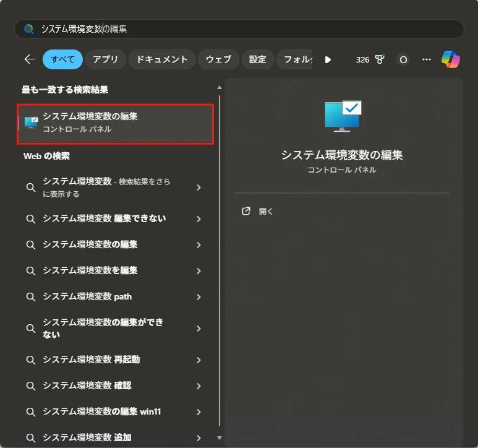Switch to the ドキュメント filter tab
Screen dimensions: 478x448
[162, 59]
